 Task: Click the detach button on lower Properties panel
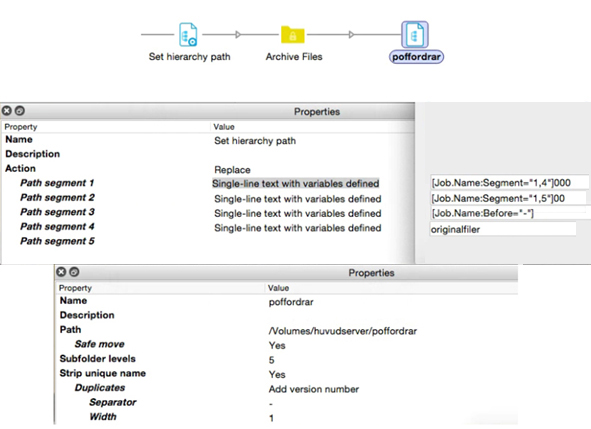74,272
